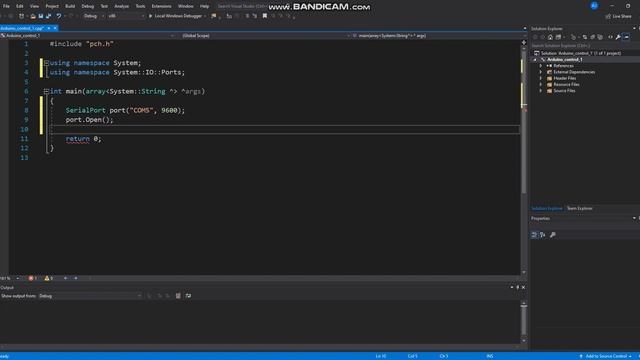Click Search Visual Studio box
The image size is (640, 360).
pyautogui.click(x=242, y=6)
